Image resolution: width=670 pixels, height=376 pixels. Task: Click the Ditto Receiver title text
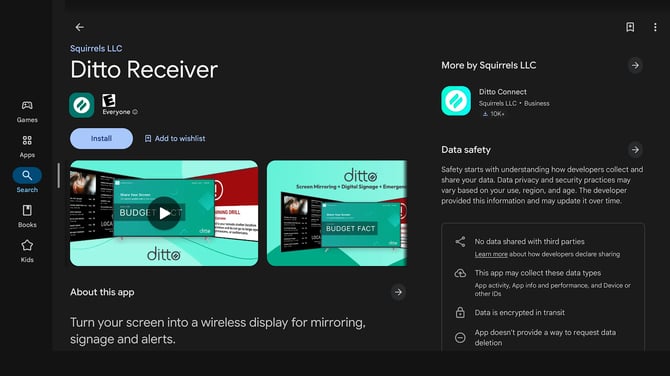(144, 70)
